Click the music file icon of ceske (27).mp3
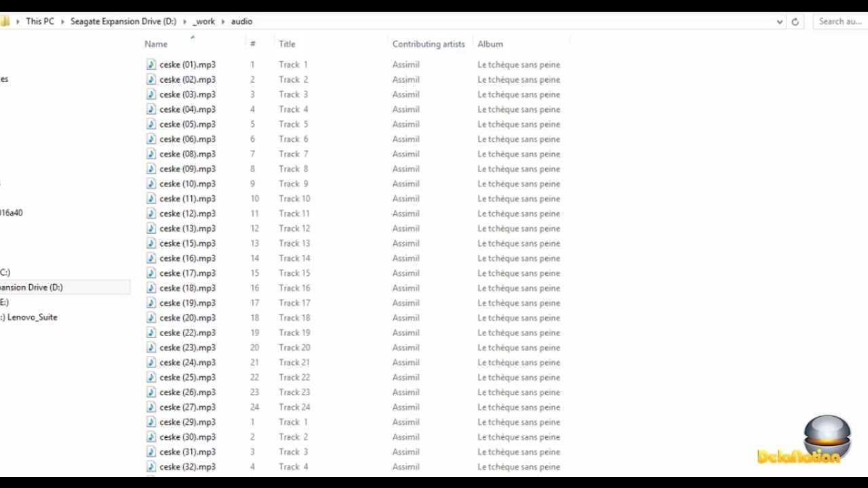This screenshot has height=488, width=868. 151,407
